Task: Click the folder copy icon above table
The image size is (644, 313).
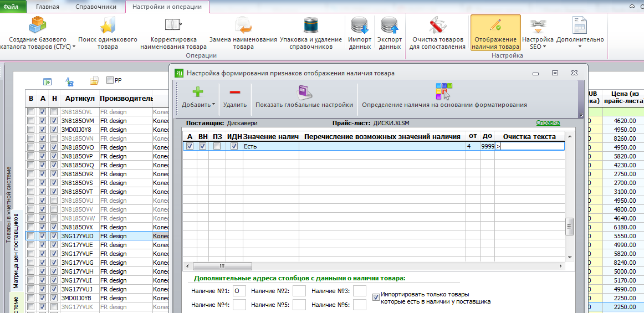Action: (x=94, y=81)
